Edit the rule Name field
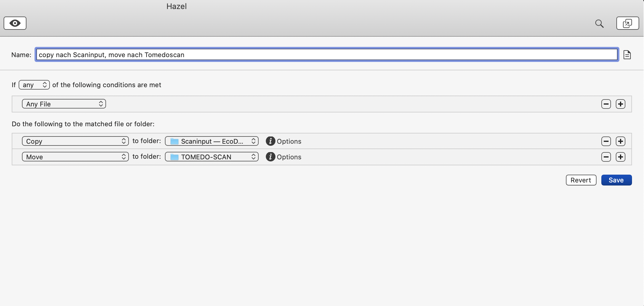The width and height of the screenshot is (644, 306). click(327, 55)
